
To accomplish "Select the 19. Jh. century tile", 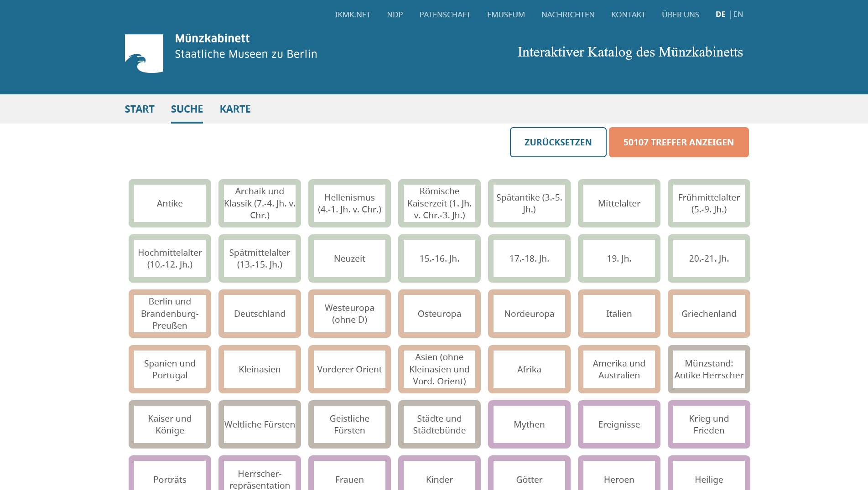I will click(619, 258).
